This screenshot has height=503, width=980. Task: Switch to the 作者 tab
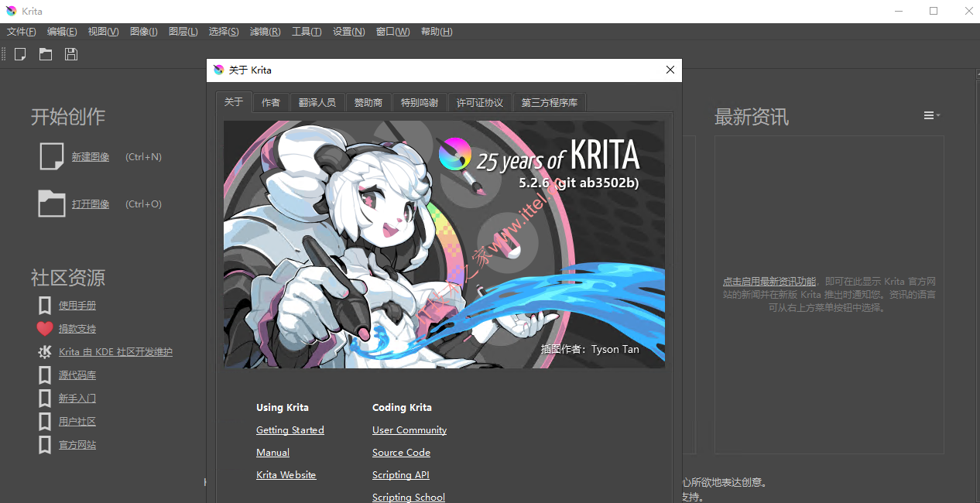(271, 103)
